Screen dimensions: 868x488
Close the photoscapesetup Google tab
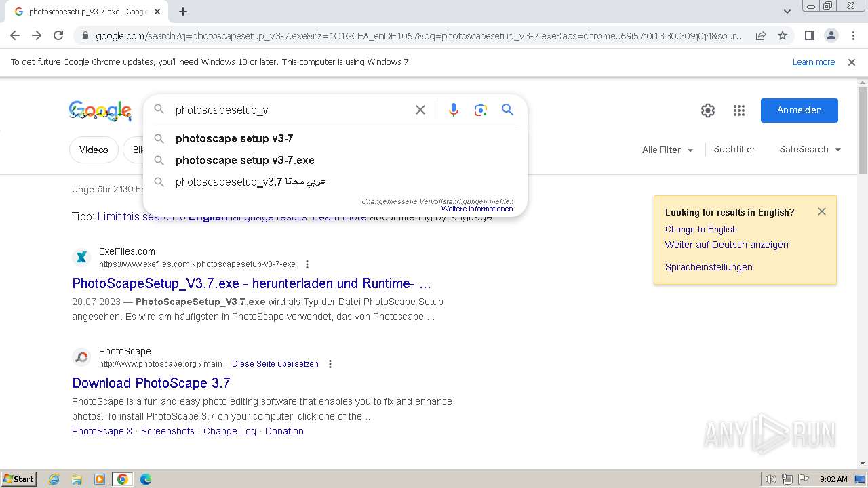(157, 12)
